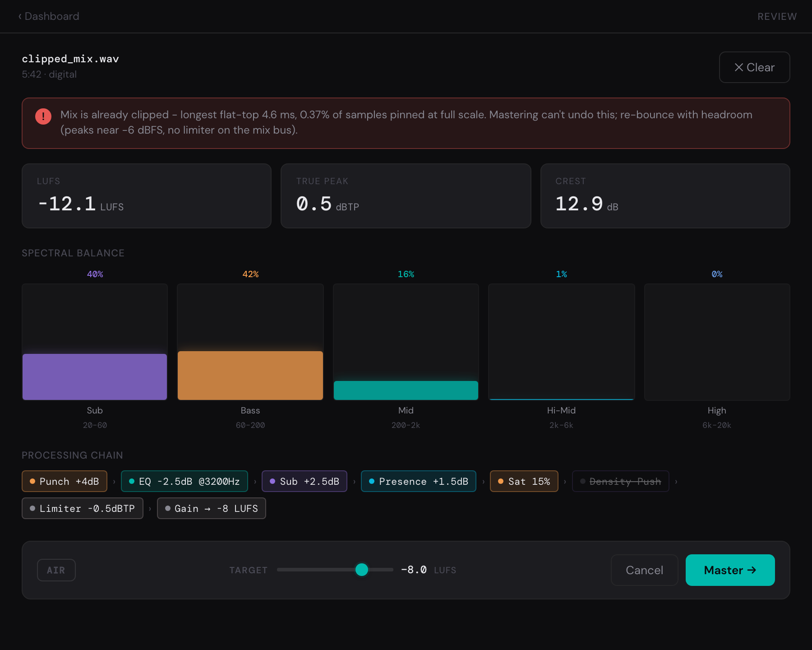Toggle the Limiter -0.5dBTP step
This screenshot has height=650, width=812.
[x=83, y=508]
